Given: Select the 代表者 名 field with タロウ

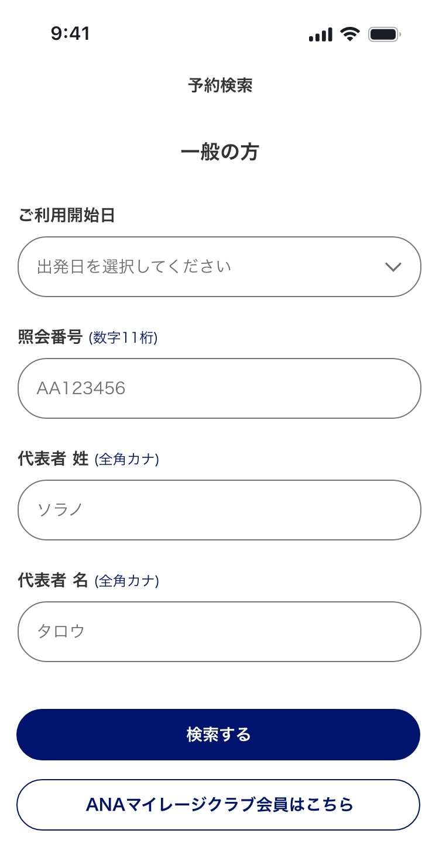Looking at the screenshot, I should (x=220, y=632).
